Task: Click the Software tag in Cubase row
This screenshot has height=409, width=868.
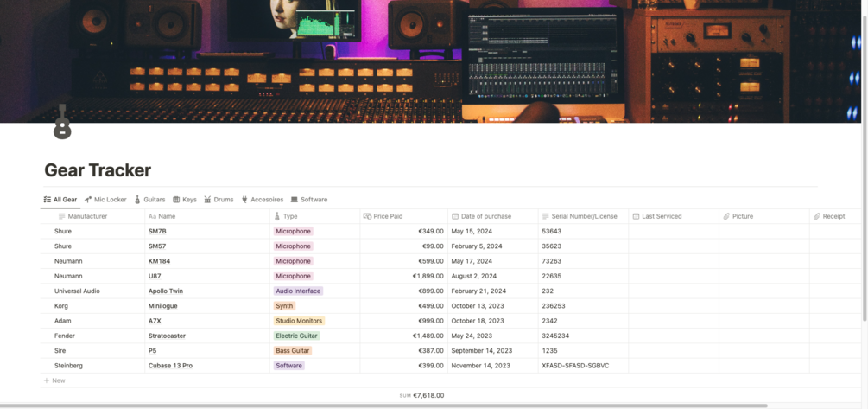Action: 289,366
